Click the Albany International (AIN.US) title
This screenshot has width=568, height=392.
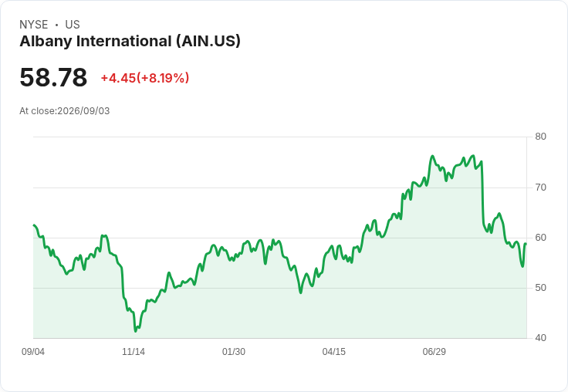tap(130, 41)
